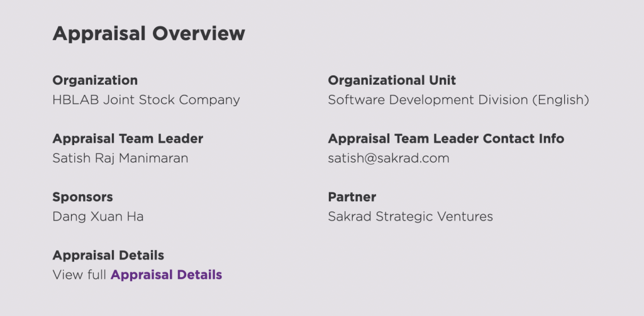Select the Organizational Unit label
The width and height of the screenshot is (644, 316).
(x=392, y=80)
